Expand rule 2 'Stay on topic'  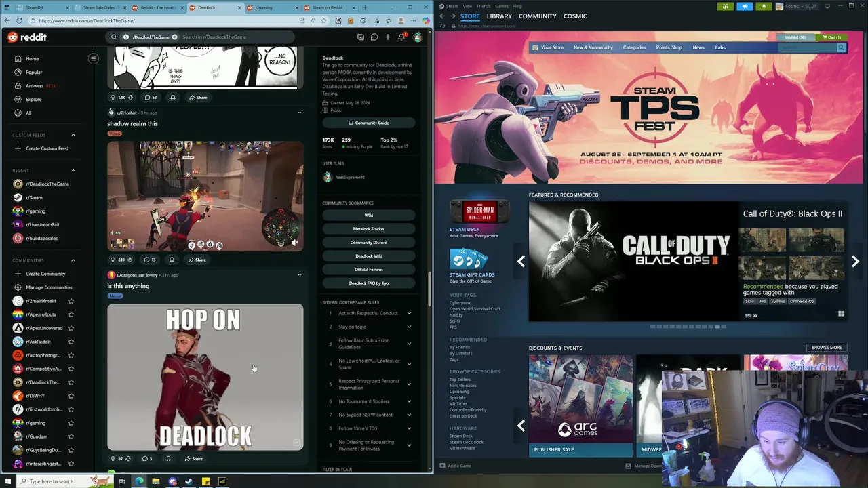pyautogui.click(x=409, y=327)
